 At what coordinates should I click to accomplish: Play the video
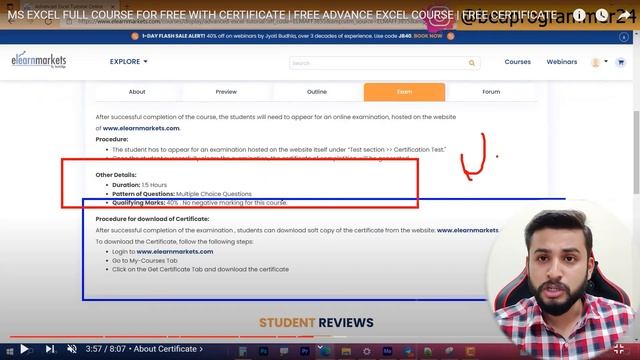(x=24, y=349)
